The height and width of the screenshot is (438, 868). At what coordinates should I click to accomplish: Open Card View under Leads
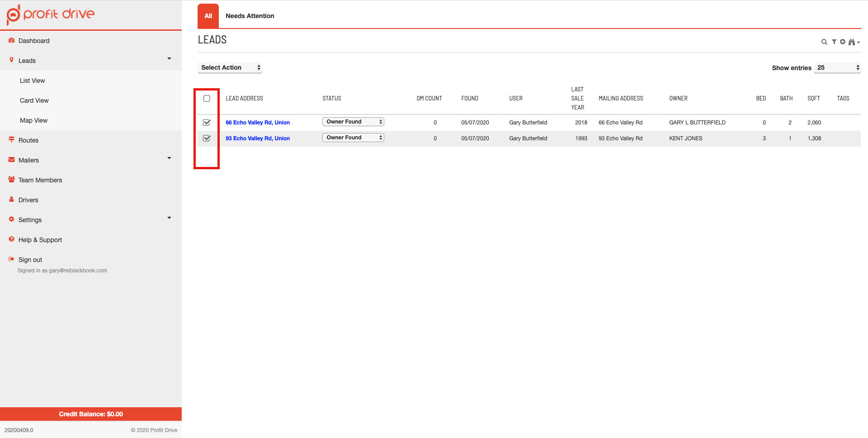[x=34, y=100]
